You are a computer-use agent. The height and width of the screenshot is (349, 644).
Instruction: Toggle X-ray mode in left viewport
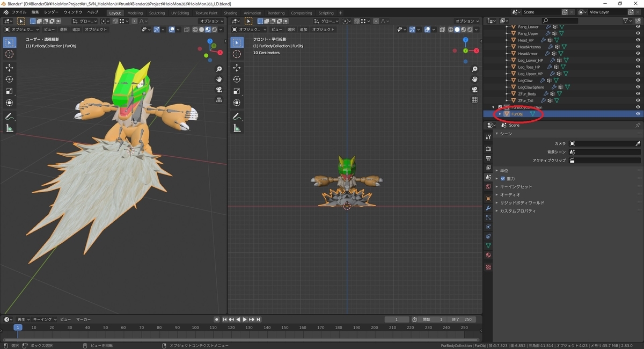186,30
